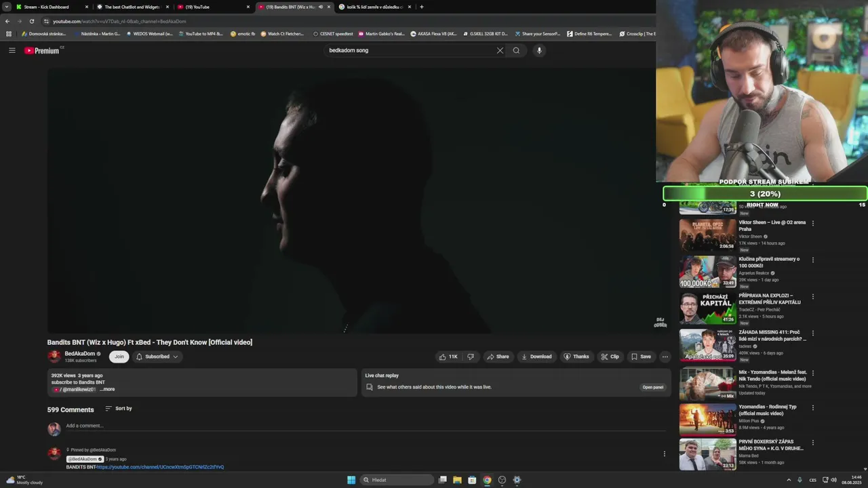Click the taskbar Hledat search box
The height and width of the screenshot is (488, 868).
pyautogui.click(x=397, y=480)
